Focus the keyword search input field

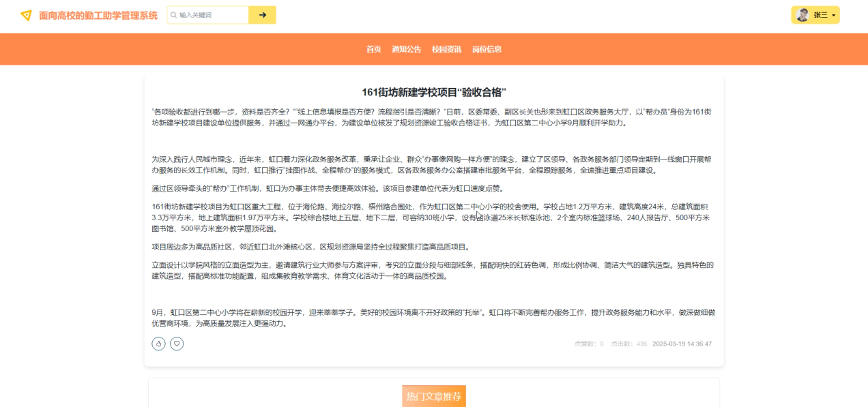208,15
